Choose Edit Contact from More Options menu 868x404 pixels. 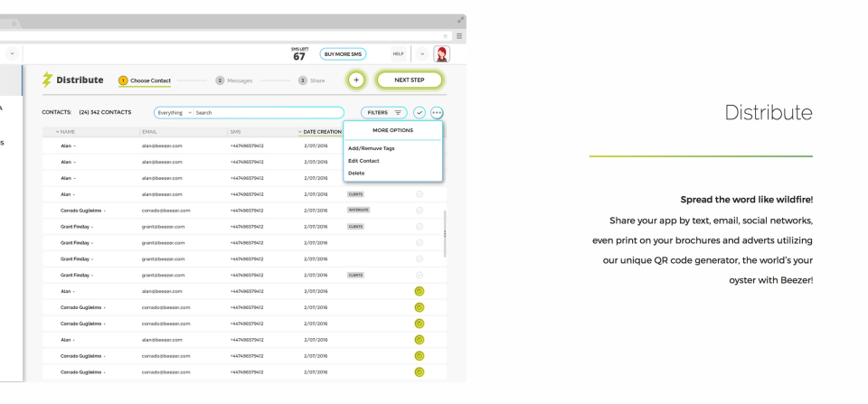363,161
